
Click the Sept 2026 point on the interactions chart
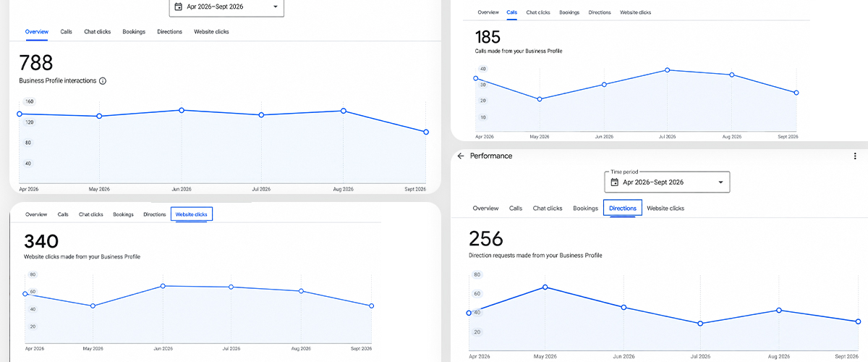pyautogui.click(x=426, y=132)
